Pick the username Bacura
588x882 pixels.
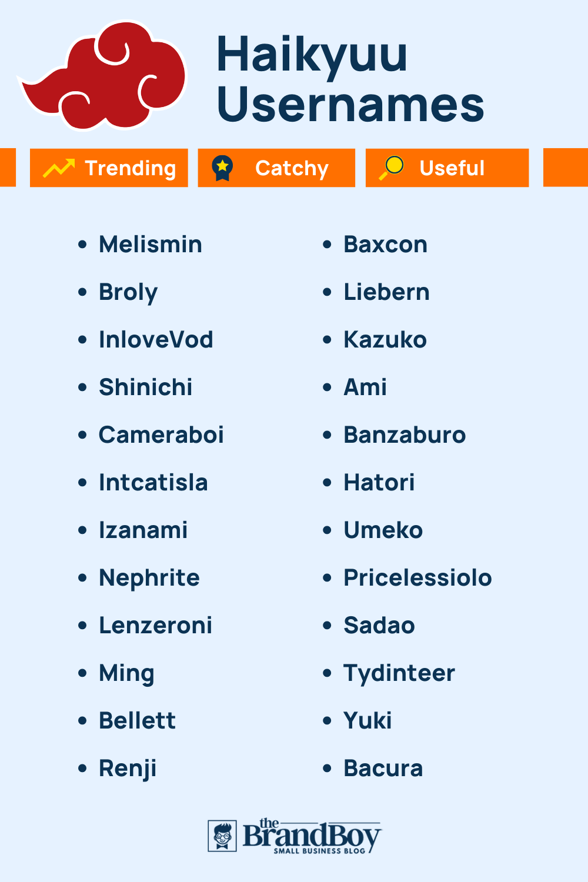point(383,769)
